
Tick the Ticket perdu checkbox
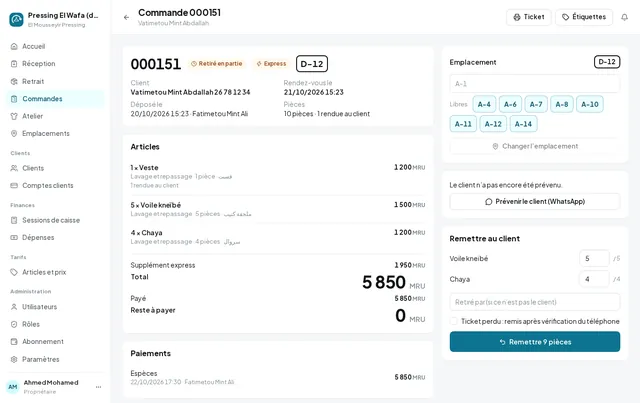pos(453,321)
